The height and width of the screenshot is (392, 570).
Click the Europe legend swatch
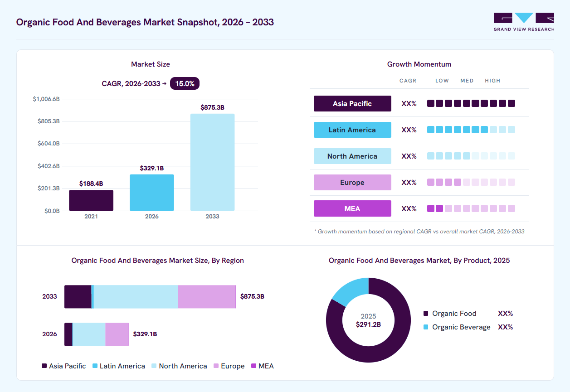(216, 366)
